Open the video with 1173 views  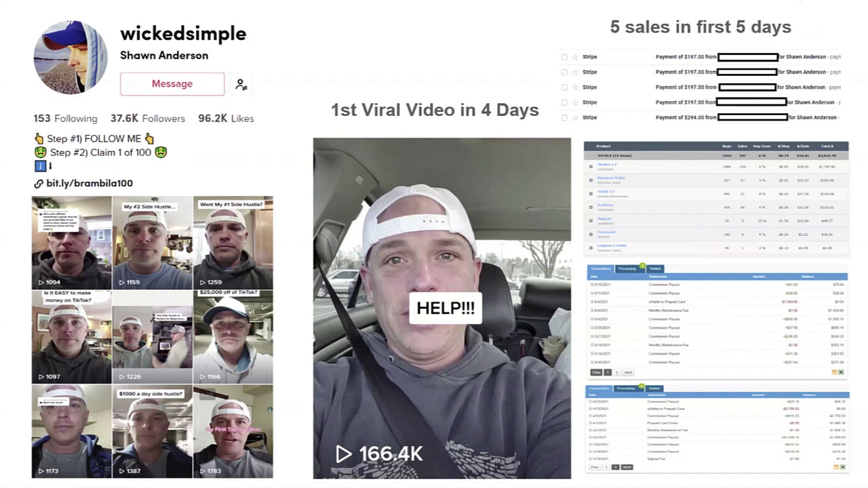tap(71, 431)
